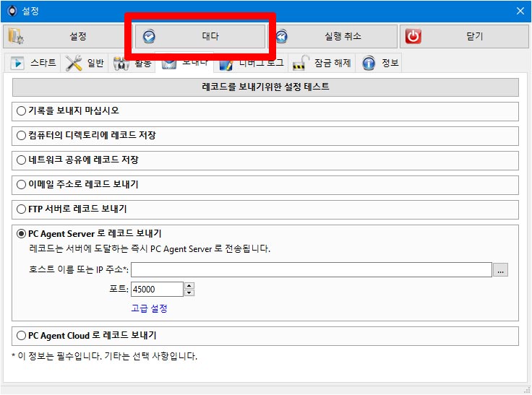Open the 고급 설정 link
The image size is (532, 395).
(x=150, y=308)
